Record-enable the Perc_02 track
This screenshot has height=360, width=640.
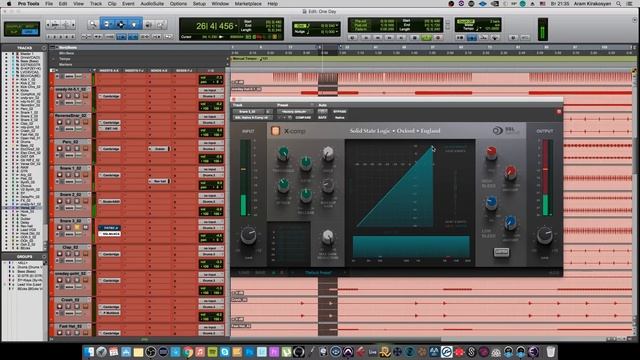[x=60, y=148]
